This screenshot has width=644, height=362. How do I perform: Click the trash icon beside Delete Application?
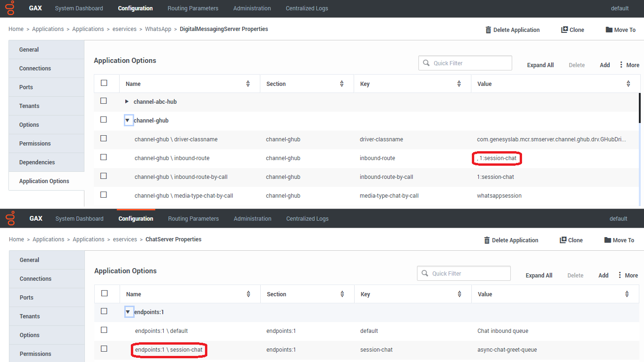click(x=488, y=30)
